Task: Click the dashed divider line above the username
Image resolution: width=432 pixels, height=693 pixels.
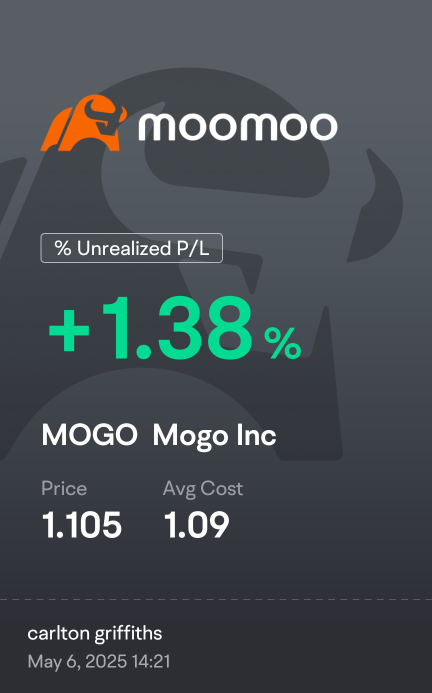Action: [216, 600]
